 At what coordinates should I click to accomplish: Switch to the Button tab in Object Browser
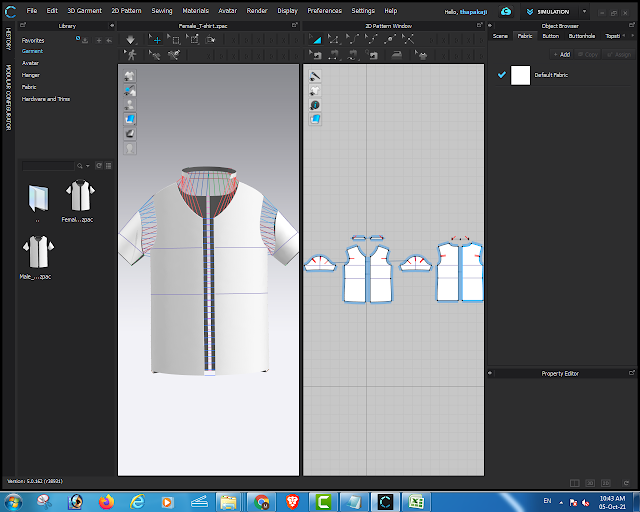click(551, 35)
